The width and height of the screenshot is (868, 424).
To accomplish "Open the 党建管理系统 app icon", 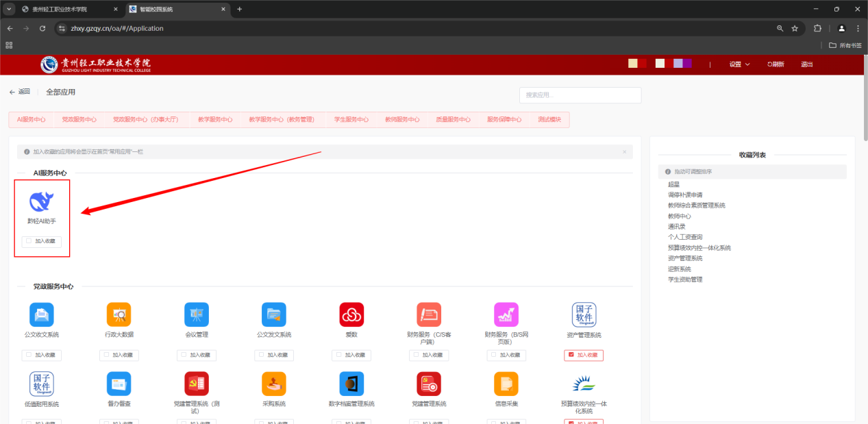I will tap(429, 384).
